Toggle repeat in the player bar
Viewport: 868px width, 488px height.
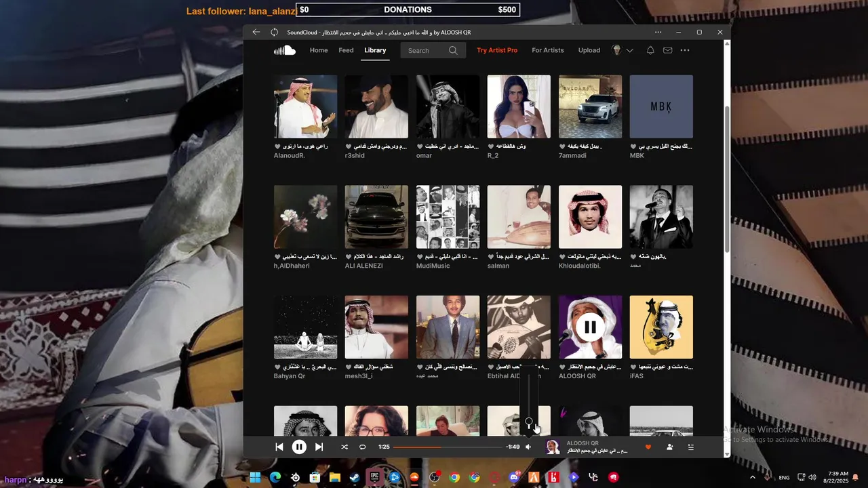click(362, 447)
